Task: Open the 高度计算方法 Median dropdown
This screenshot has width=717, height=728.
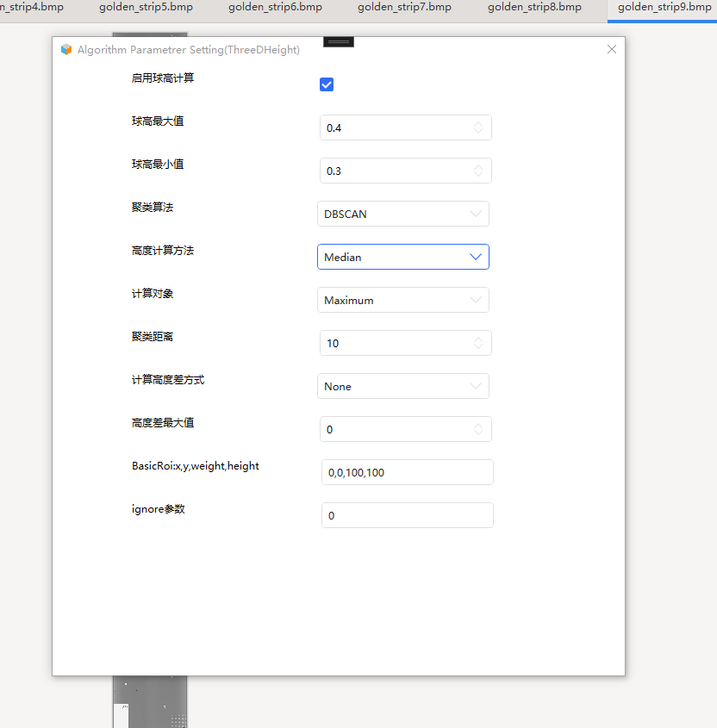Action: [x=403, y=257]
